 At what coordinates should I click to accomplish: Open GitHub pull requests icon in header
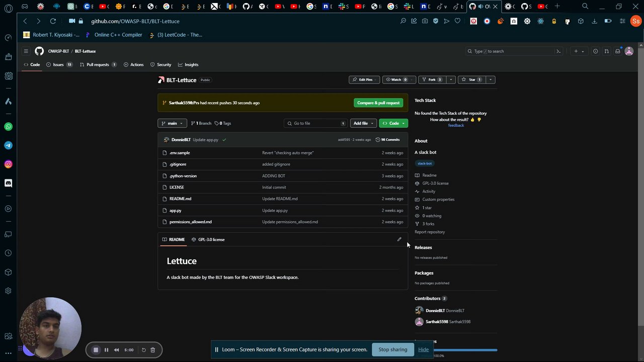click(x=606, y=51)
